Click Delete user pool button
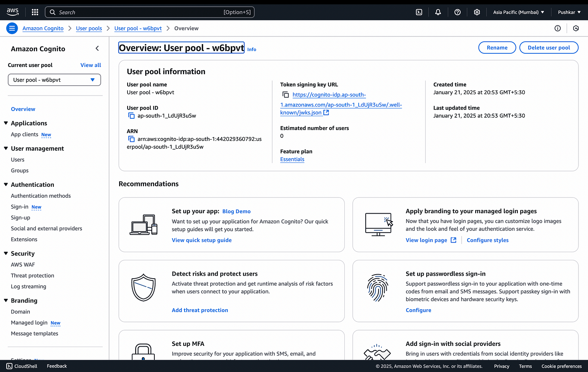 pos(549,48)
